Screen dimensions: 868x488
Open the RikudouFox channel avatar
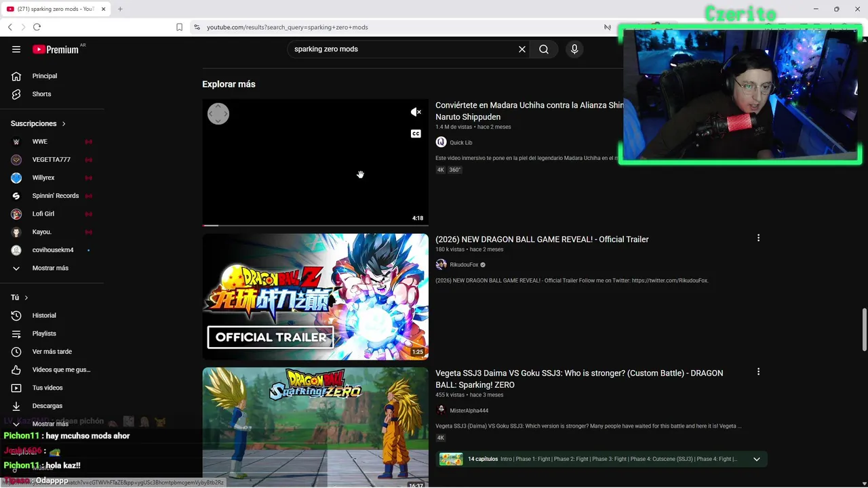[x=441, y=264]
